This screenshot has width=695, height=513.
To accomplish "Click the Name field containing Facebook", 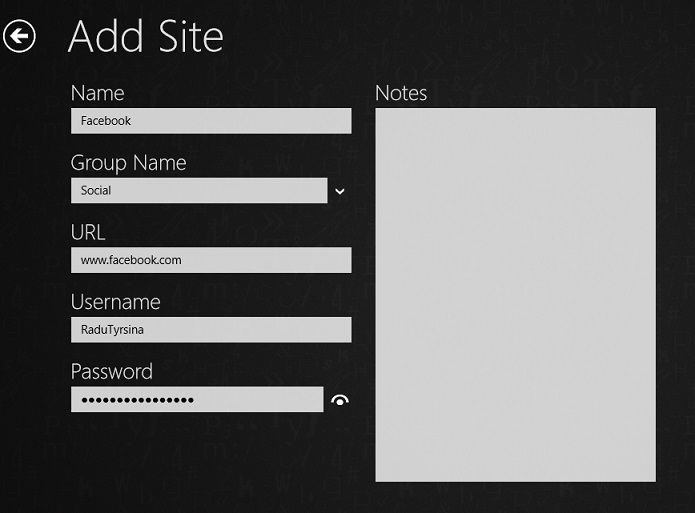I will point(211,121).
